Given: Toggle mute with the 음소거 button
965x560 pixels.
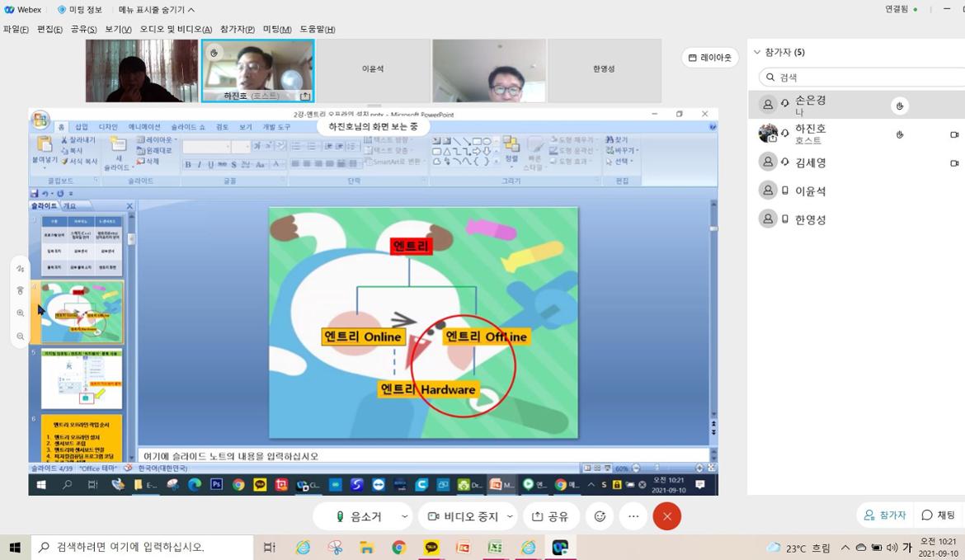Looking at the screenshot, I should (360, 516).
